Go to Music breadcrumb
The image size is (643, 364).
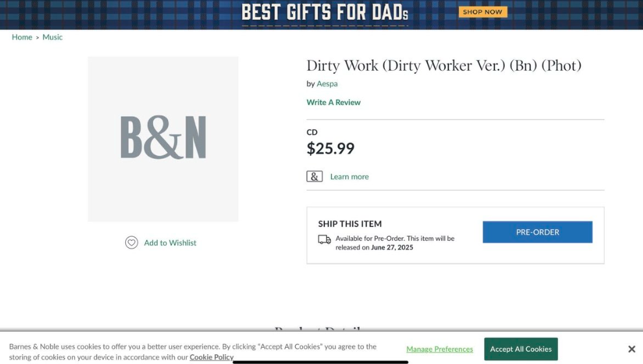tap(53, 37)
